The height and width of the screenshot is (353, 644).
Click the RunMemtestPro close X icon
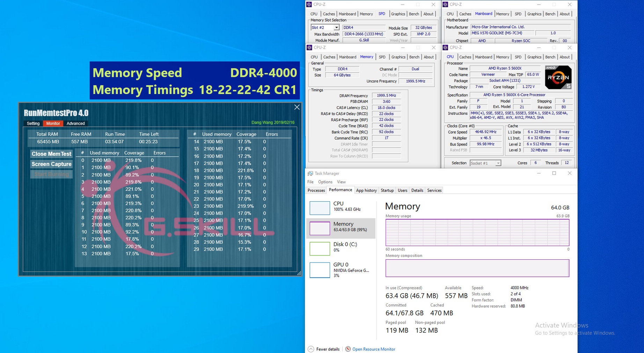(x=297, y=107)
